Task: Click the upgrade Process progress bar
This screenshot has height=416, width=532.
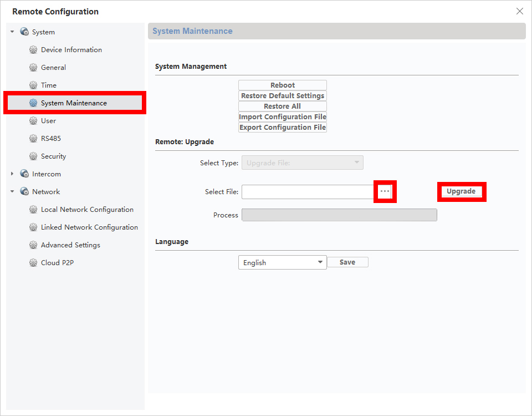Action: point(339,215)
